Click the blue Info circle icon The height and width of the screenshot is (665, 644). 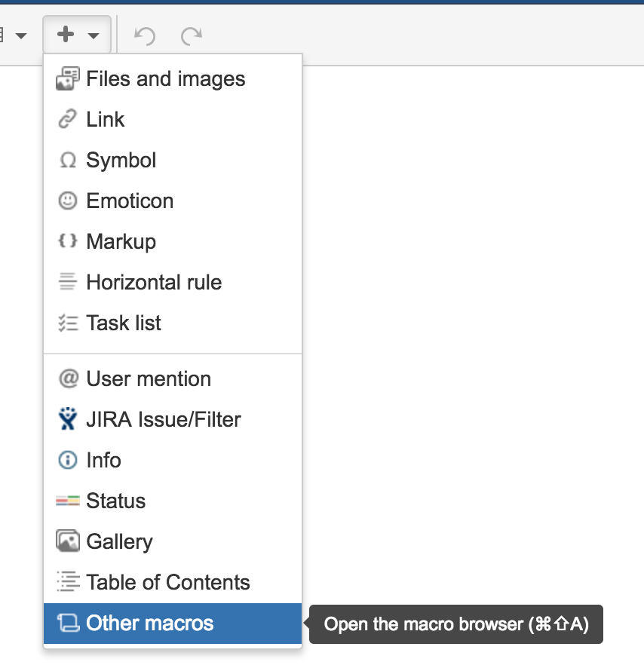(x=67, y=460)
